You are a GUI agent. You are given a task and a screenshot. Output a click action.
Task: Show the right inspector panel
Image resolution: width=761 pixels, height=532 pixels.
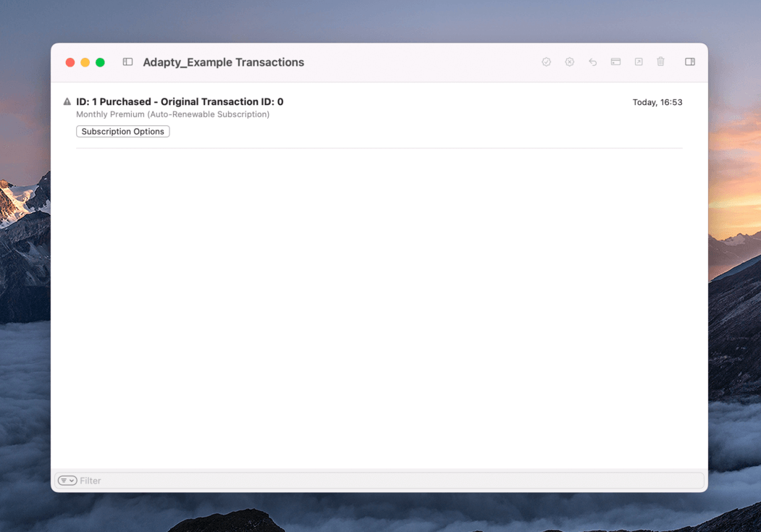coord(689,62)
